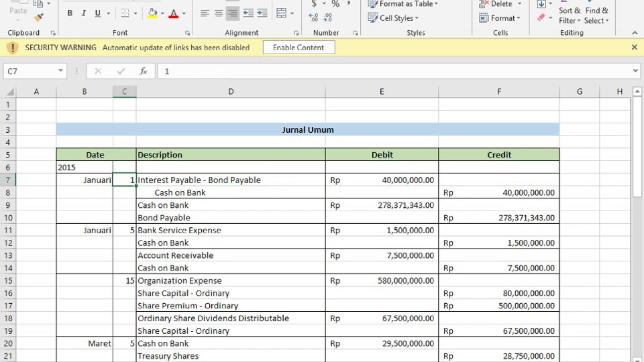Open the Sort & Filter menu
This screenshot has height=362, width=644.
click(570, 15)
